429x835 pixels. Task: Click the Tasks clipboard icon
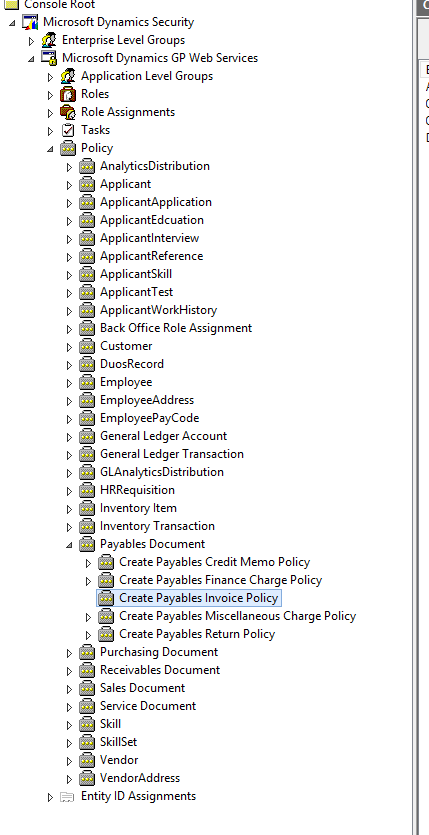[x=68, y=130]
